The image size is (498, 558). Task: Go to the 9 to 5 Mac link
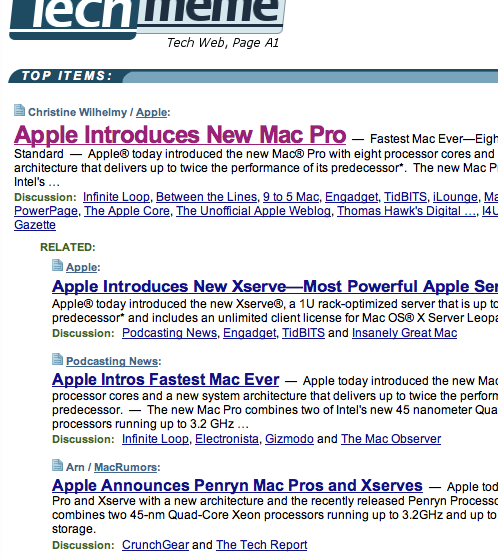(291, 197)
